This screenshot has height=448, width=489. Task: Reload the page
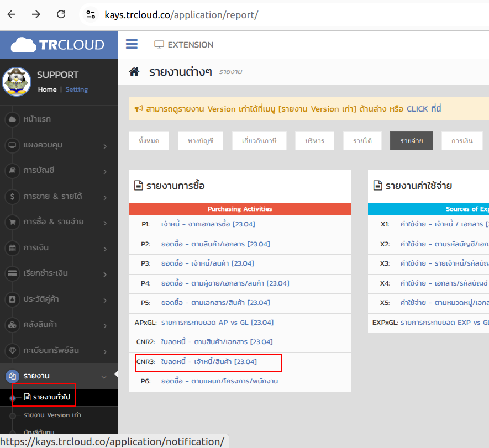coord(61,14)
